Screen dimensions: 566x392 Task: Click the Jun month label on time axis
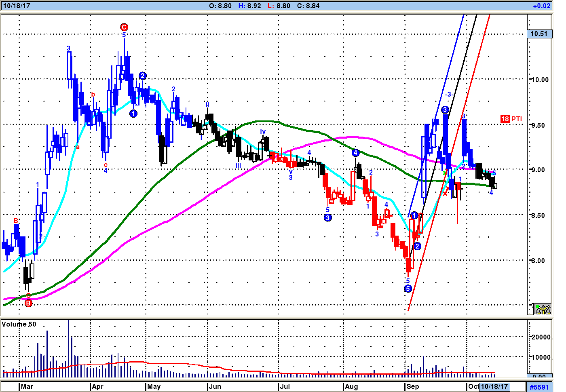(x=215, y=386)
